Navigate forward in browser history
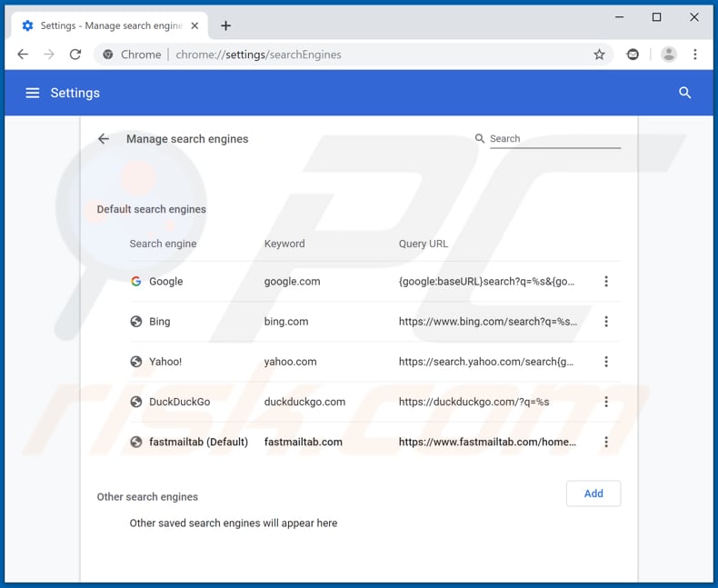This screenshot has height=588, width=718. point(49,55)
